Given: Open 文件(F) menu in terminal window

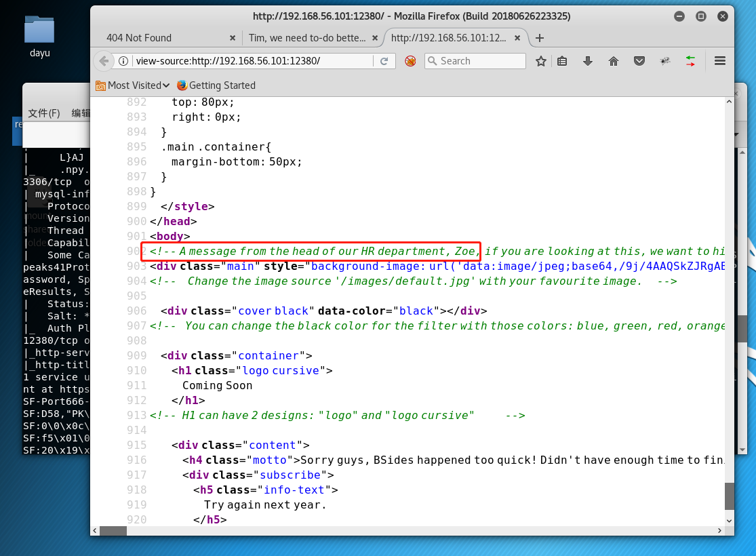Looking at the screenshot, I should [x=44, y=113].
